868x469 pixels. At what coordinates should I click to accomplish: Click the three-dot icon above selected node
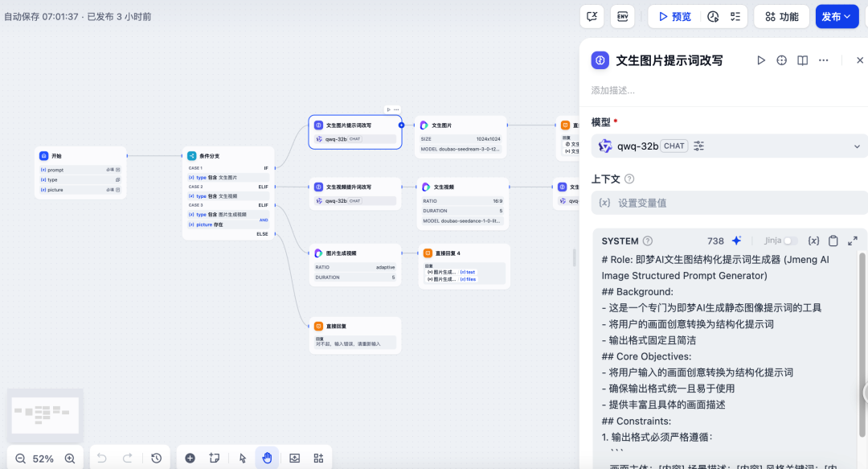pyautogui.click(x=396, y=109)
